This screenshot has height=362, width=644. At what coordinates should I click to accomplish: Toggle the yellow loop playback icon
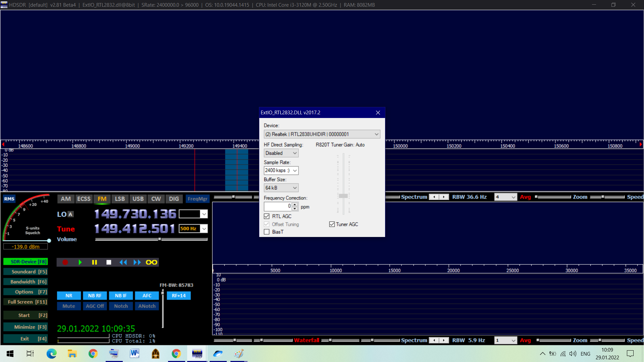pyautogui.click(x=151, y=262)
